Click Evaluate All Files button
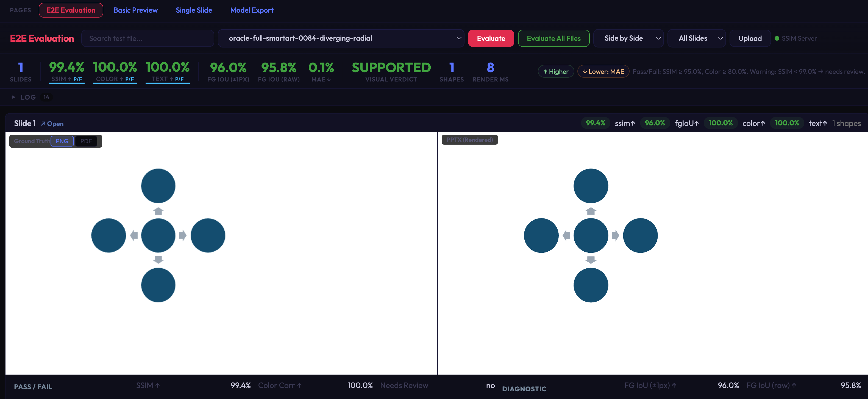868x399 pixels. coord(553,38)
